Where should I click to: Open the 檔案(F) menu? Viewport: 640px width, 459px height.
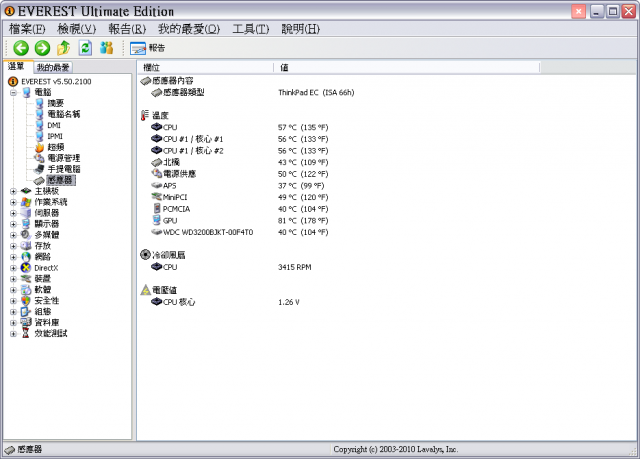pyautogui.click(x=27, y=29)
